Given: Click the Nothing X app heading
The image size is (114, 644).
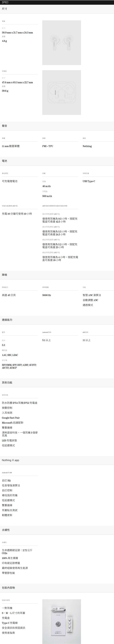Looking at the screenshot, I should [10, 460].
